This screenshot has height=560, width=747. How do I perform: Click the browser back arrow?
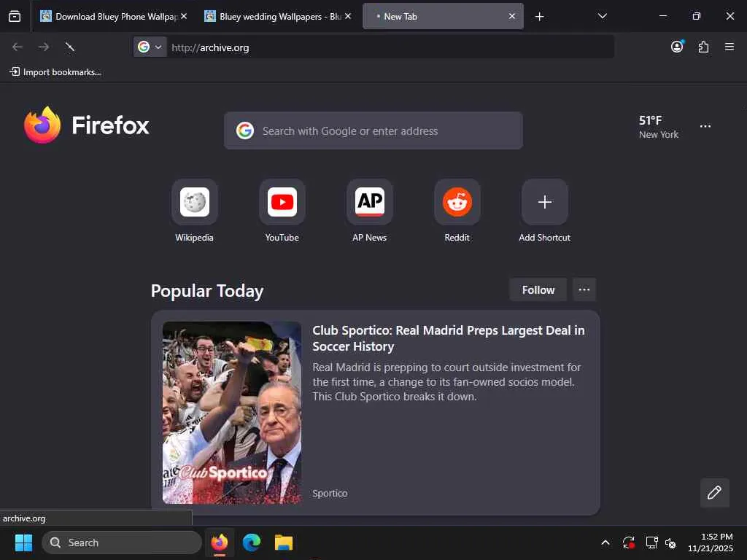tap(18, 47)
